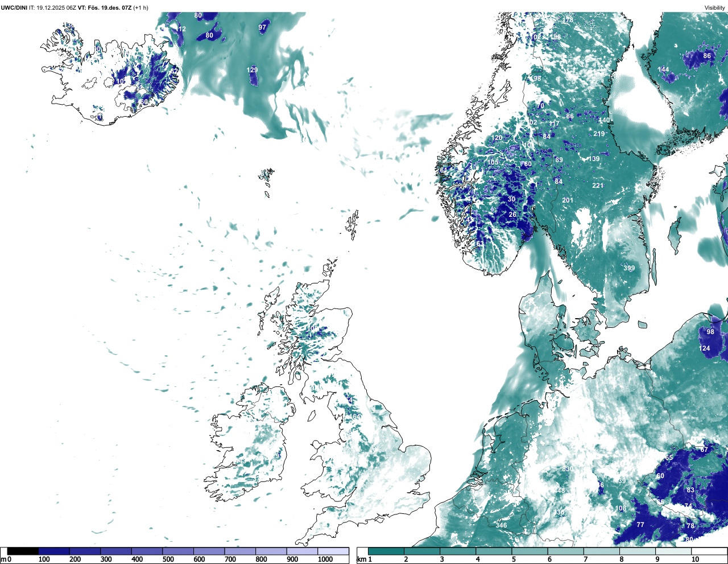
Task: Click the 'VT: Fös. 19.des. 07Z' valid time text
Action: tap(105, 7)
